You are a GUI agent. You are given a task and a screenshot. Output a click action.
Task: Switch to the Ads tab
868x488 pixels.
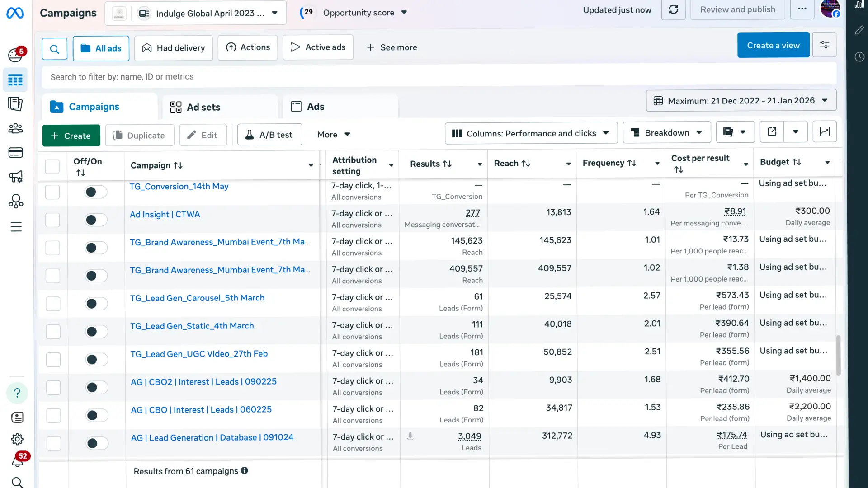pos(308,107)
